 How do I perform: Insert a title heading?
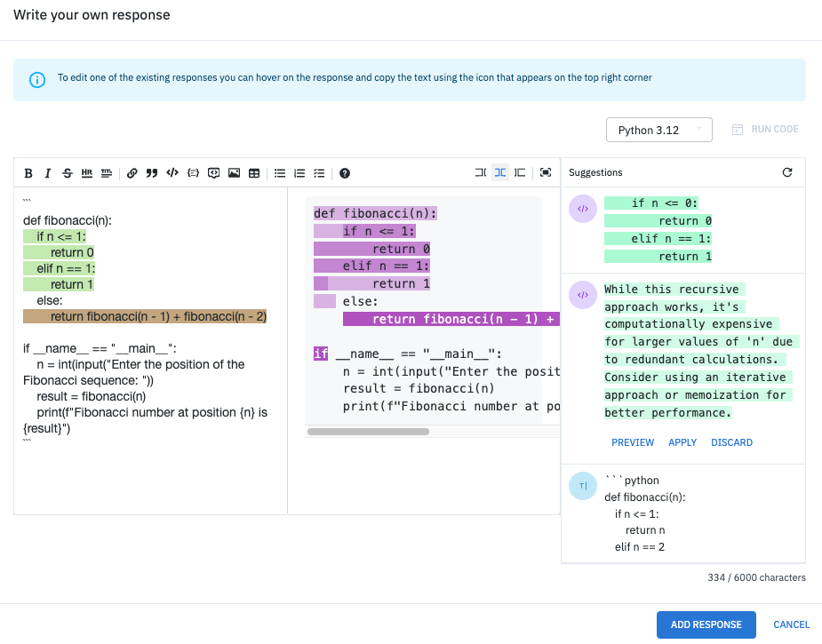click(107, 173)
